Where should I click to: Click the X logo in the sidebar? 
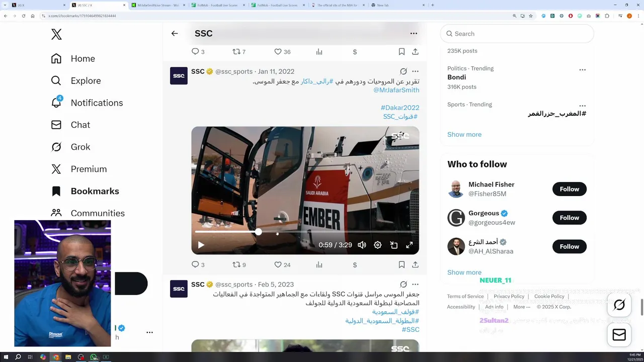coord(56,34)
